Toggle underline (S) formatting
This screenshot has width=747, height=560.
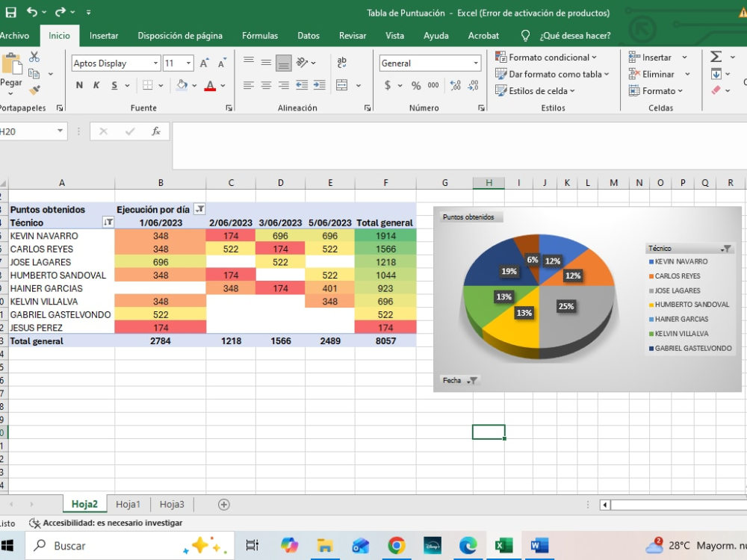pos(114,85)
